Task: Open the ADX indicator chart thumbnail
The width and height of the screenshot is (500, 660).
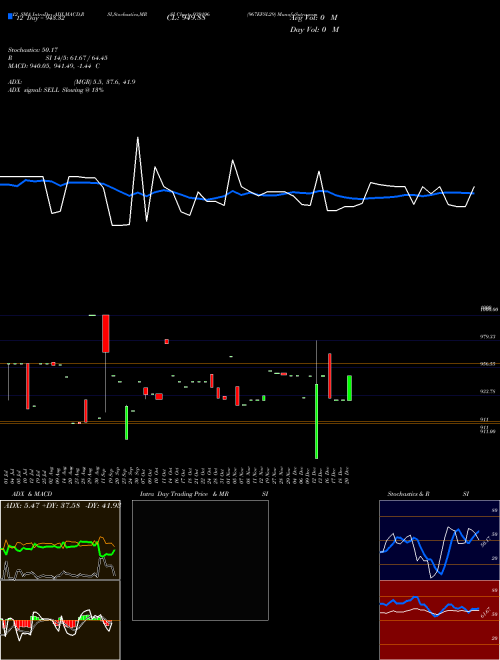Action: 60,540
